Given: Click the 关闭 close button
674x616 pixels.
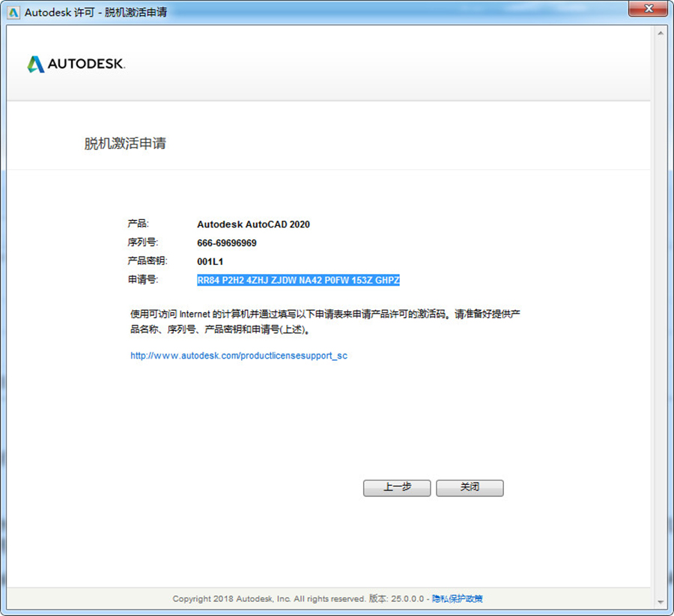Looking at the screenshot, I should coord(470,488).
